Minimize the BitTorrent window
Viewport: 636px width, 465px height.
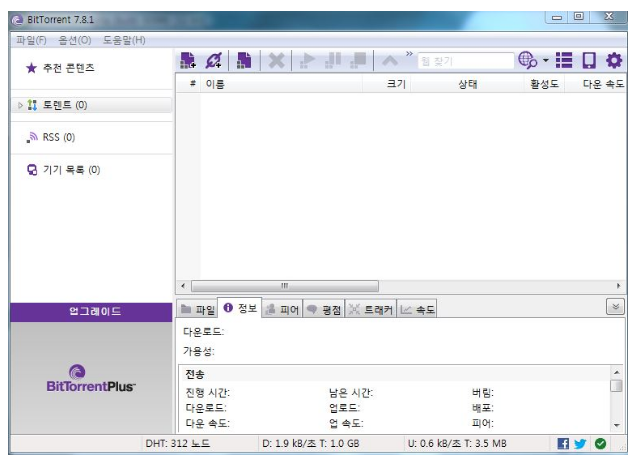tap(557, 17)
